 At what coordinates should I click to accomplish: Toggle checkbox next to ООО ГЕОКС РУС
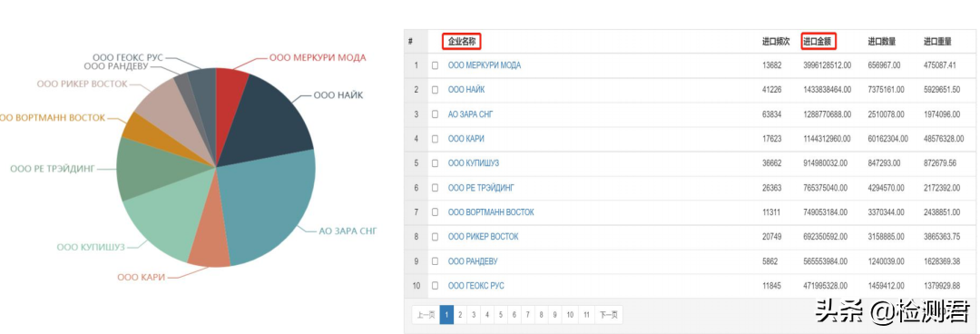click(435, 286)
